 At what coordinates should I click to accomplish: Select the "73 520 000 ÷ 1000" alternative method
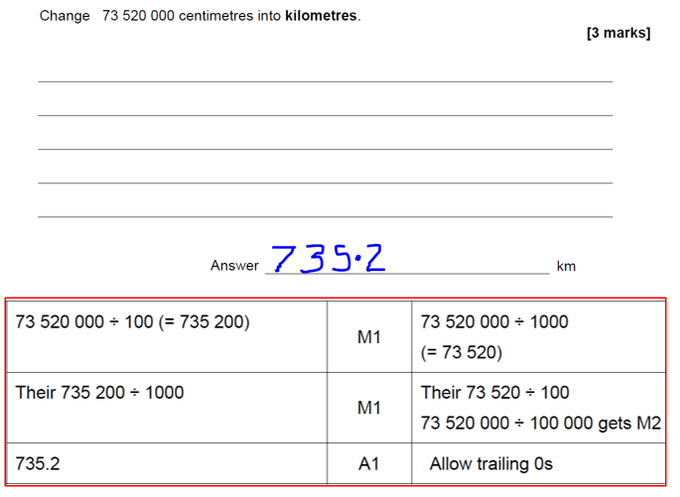click(x=494, y=322)
